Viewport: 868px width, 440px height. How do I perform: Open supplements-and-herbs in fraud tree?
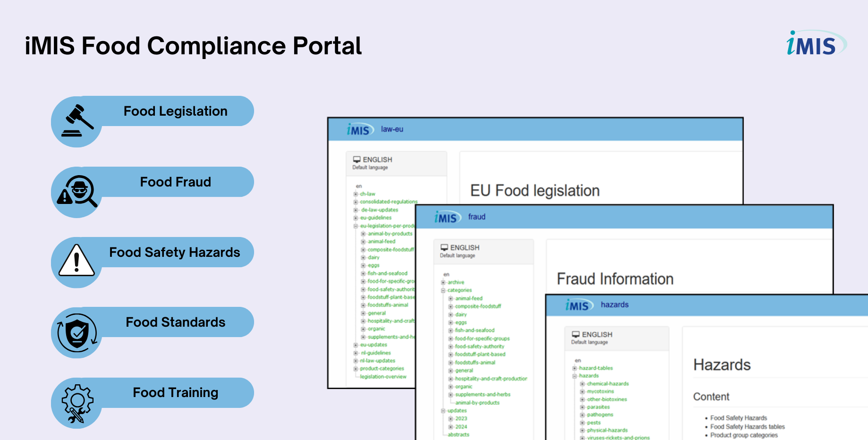click(x=483, y=395)
